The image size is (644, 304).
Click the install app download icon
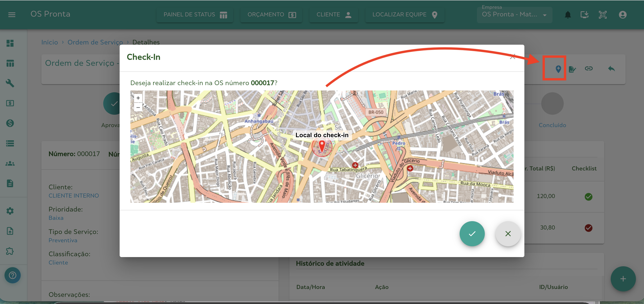584,15
